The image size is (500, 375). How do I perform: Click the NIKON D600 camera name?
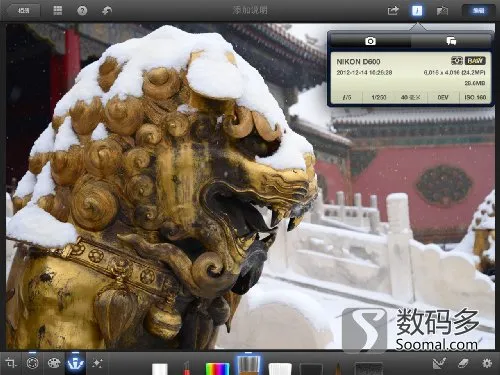point(358,62)
